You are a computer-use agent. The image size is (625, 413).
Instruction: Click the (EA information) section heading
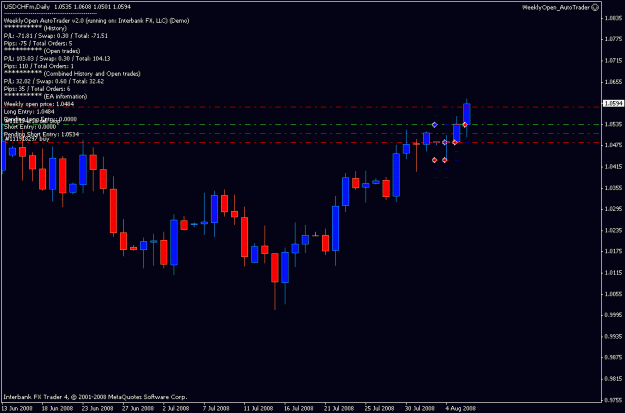65,96
